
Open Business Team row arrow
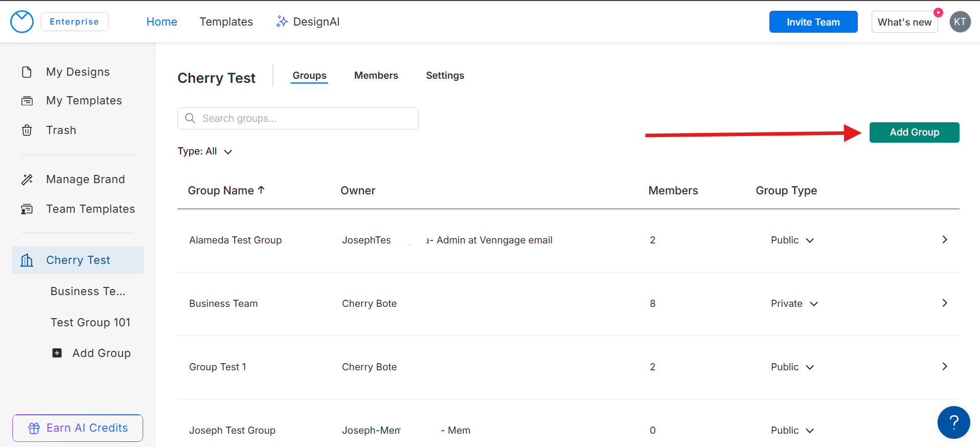point(945,303)
